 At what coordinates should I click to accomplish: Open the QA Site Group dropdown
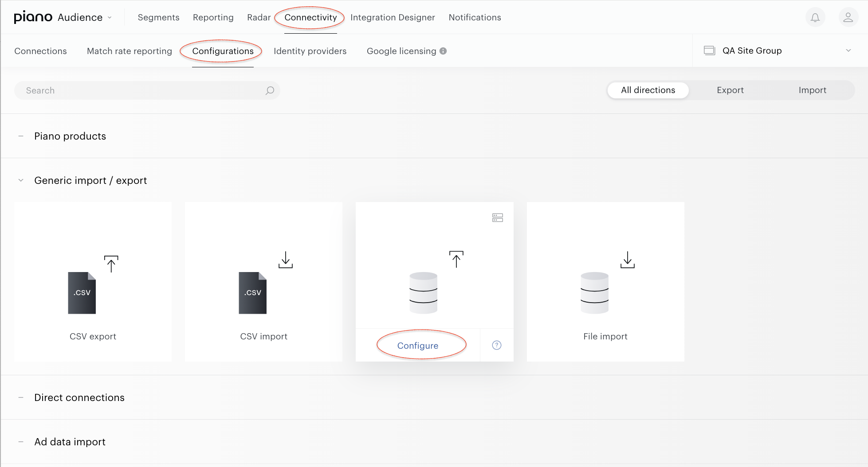pos(780,51)
